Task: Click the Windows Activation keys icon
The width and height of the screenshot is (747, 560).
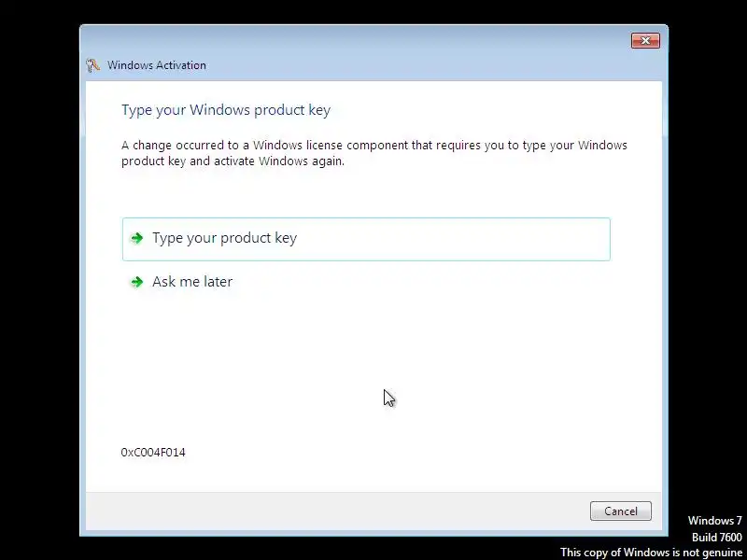Action: click(92, 65)
